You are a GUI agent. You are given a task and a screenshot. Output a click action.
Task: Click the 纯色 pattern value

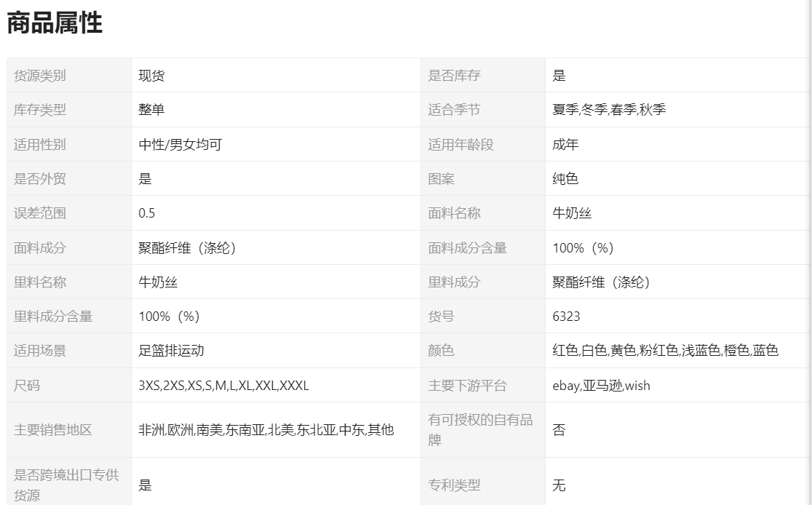click(565, 179)
